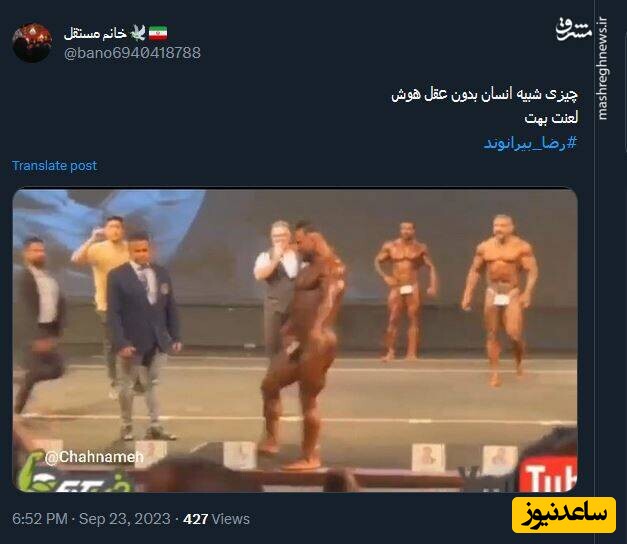Click the Sep 23, 2023 date

point(125,519)
